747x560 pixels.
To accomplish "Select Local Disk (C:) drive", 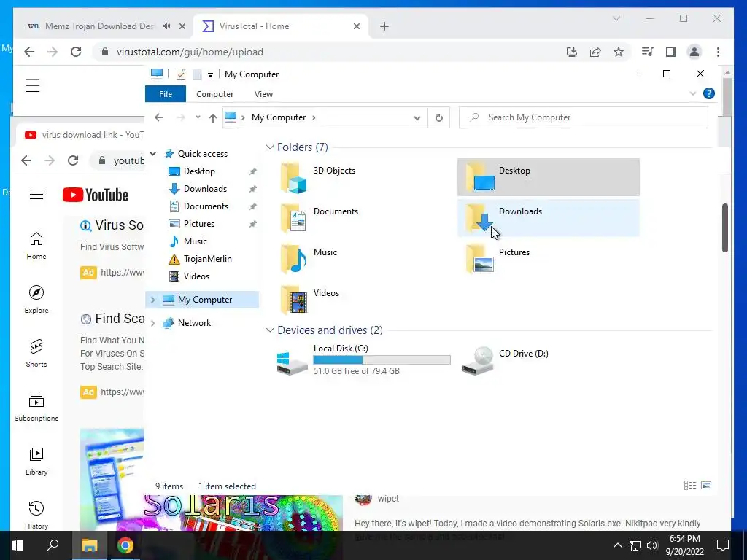I will click(363, 359).
